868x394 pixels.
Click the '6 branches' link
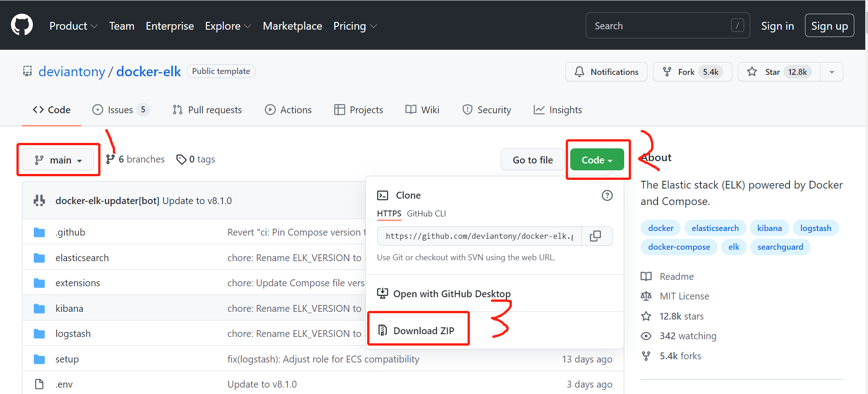(136, 159)
